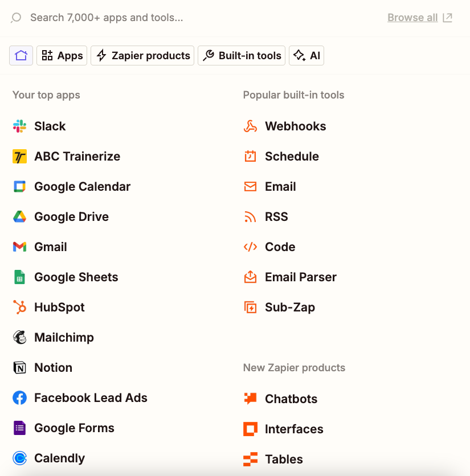This screenshot has width=470, height=476.
Task: Click the Facebook Lead Ads icon
Action: click(19, 397)
